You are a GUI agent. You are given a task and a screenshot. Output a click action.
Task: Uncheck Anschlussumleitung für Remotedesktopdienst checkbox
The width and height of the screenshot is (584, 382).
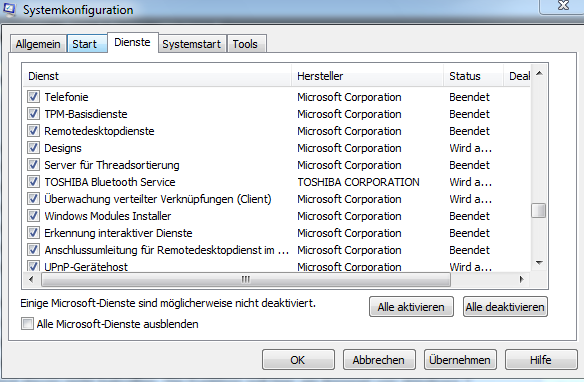[33, 250]
